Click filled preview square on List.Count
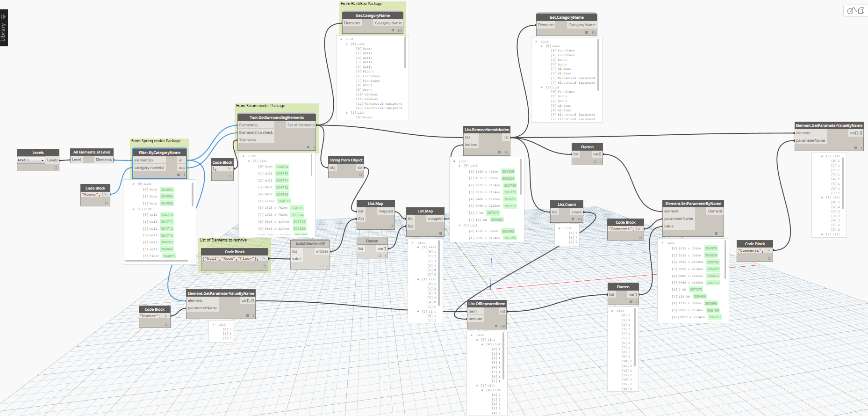Viewport: 868px width, 416px height. pos(574,219)
